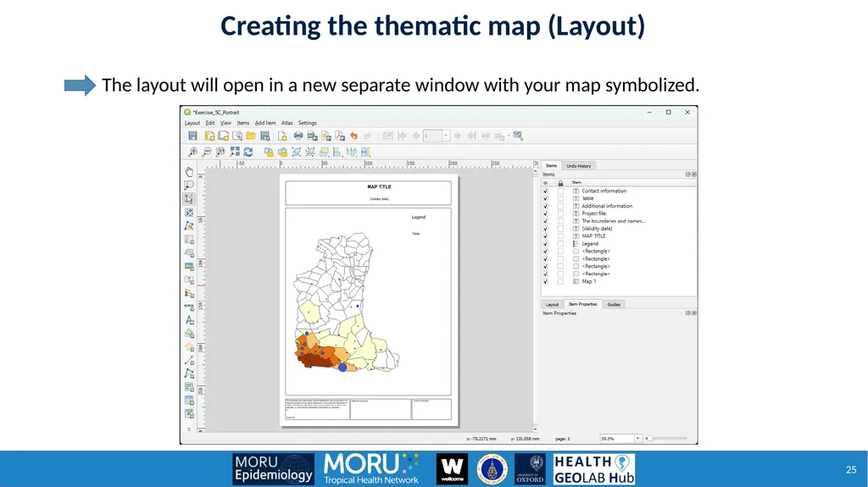The width and height of the screenshot is (868, 487).
Task: Select the Select/Move Item arrow tool
Action: click(x=189, y=199)
